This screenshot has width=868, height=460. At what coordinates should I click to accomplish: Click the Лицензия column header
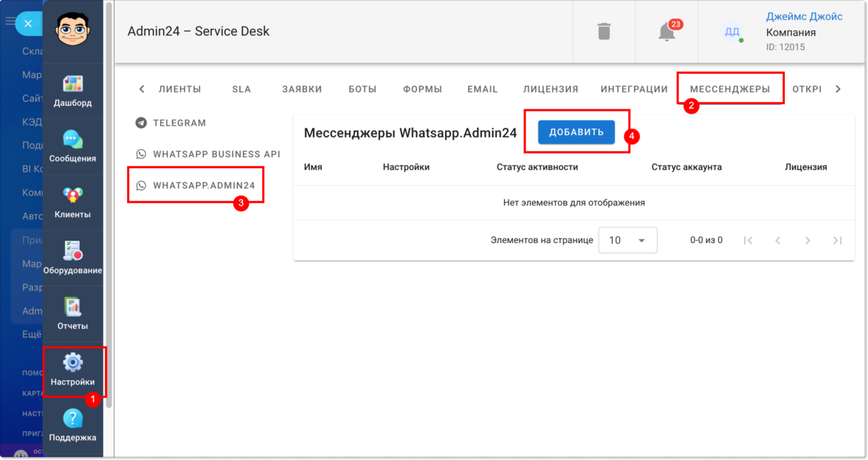[806, 167]
